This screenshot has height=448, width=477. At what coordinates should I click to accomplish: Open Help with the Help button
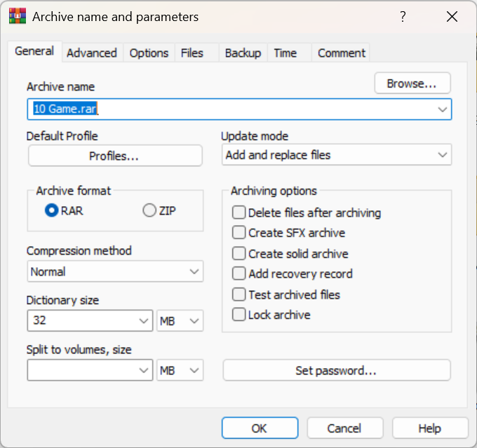pos(430,428)
